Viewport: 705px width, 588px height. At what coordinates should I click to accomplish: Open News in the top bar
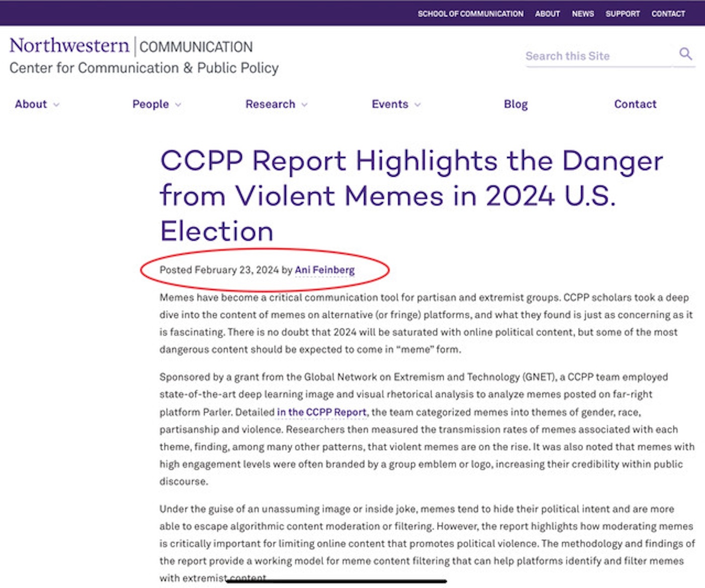[583, 14]
